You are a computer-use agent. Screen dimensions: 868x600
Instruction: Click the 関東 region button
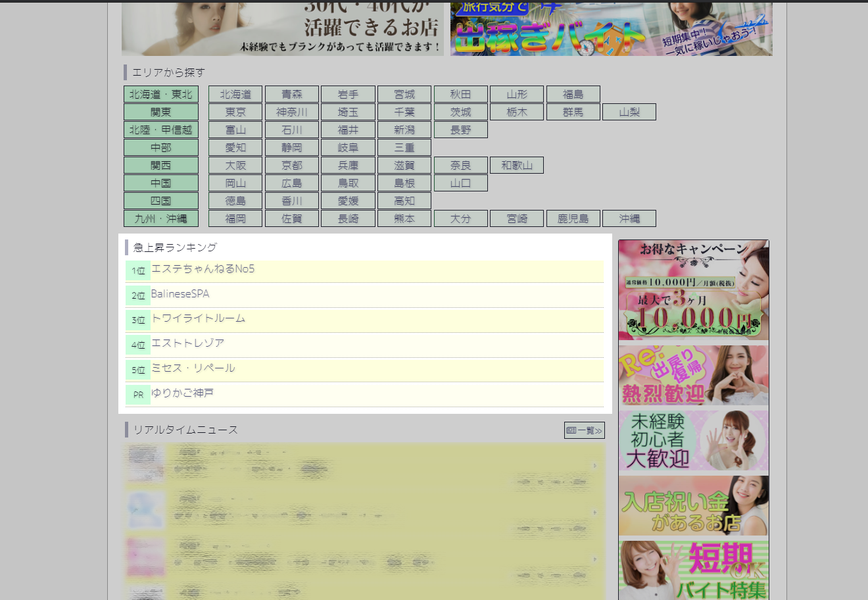[x=160, y=111]
